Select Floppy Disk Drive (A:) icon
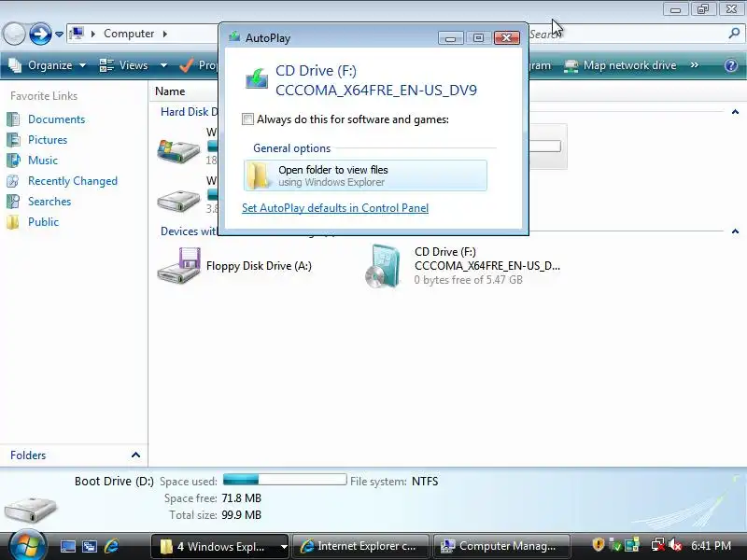 tap(178, 265)
